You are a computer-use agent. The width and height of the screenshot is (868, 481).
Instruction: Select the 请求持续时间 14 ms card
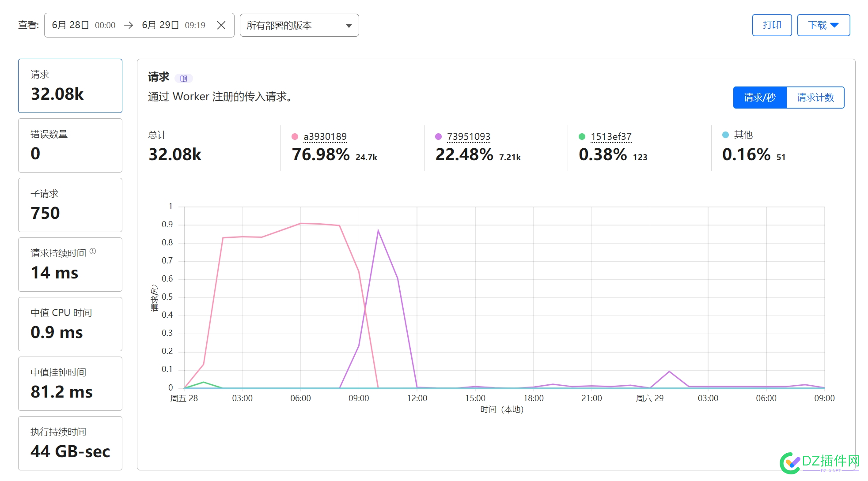[70, 264]
